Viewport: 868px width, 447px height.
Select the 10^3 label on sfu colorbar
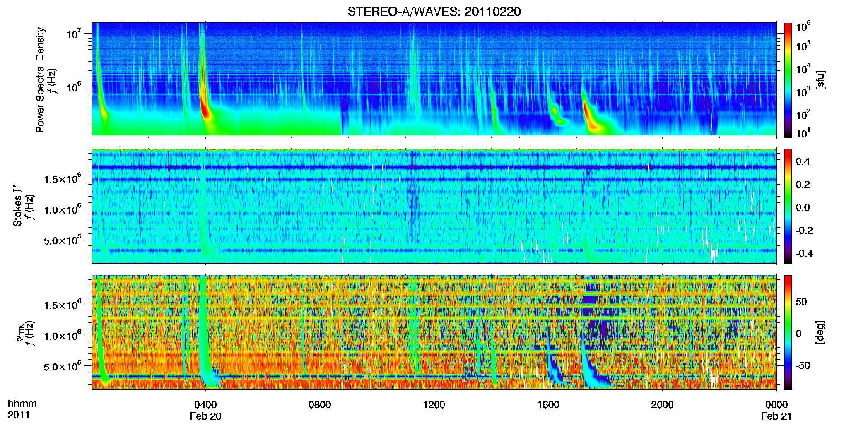click(x=803, y=91)
